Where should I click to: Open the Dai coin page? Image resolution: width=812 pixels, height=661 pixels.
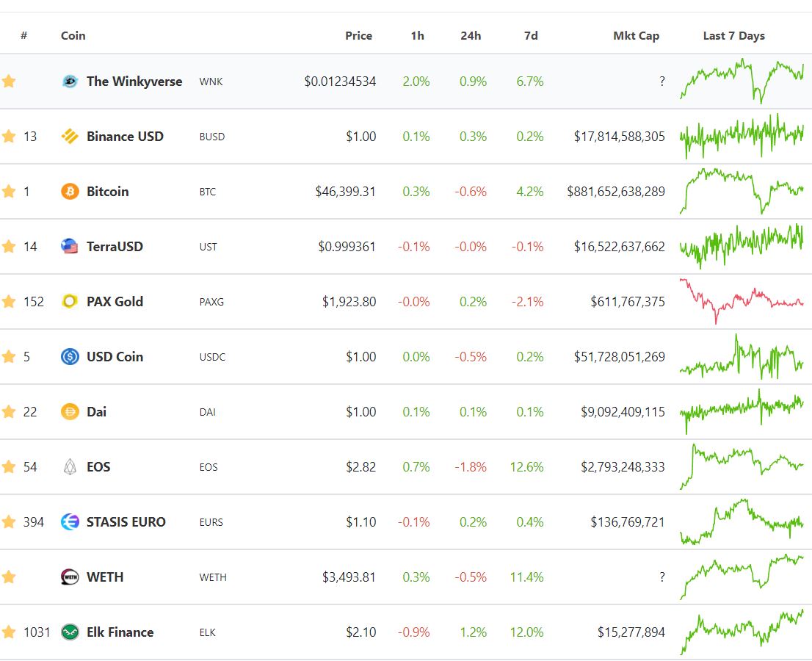pos(96,412)
